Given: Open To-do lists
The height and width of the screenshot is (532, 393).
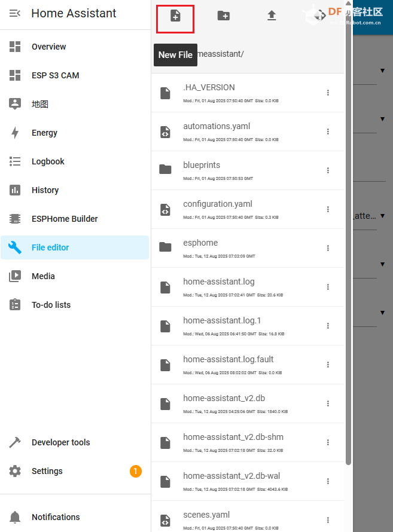Looking at the screenshot, I should [x=75, y=305].
